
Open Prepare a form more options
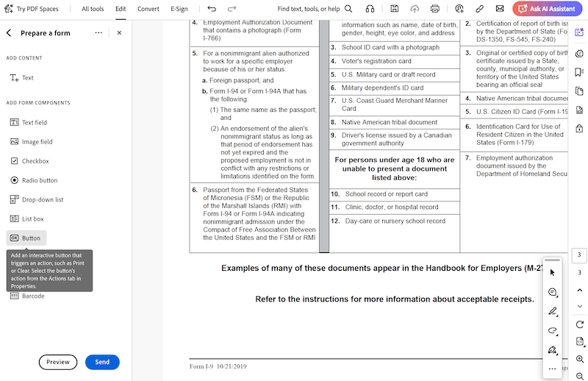click(98, 33)
